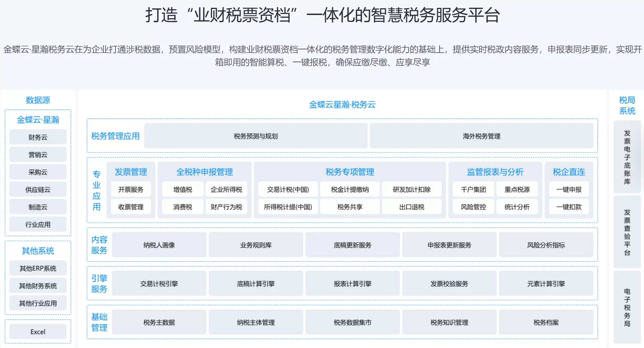Click the 金蝶云·星瀚 group heading
Viewport: 644px width, 348px height.
click(x=38, y=120)
